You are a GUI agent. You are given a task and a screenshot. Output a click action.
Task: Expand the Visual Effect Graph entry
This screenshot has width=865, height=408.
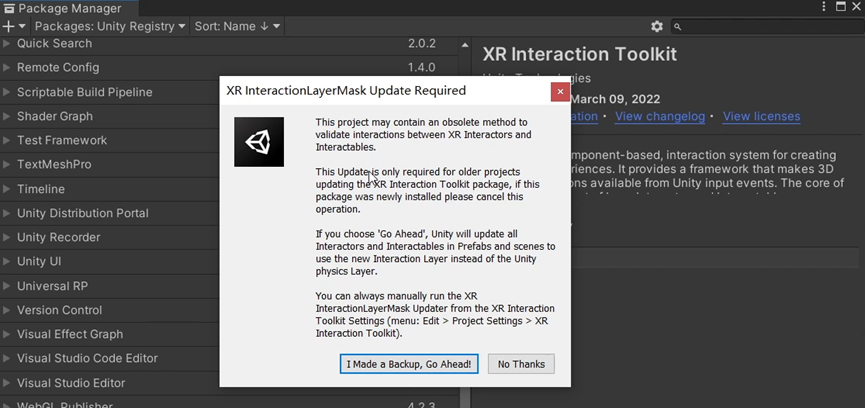[x=7, y=335]
